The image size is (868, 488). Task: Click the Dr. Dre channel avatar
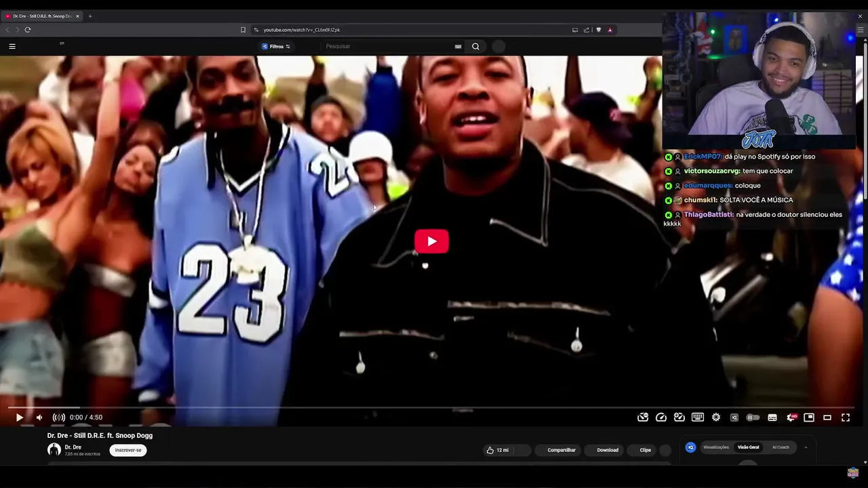coord(54,449)
